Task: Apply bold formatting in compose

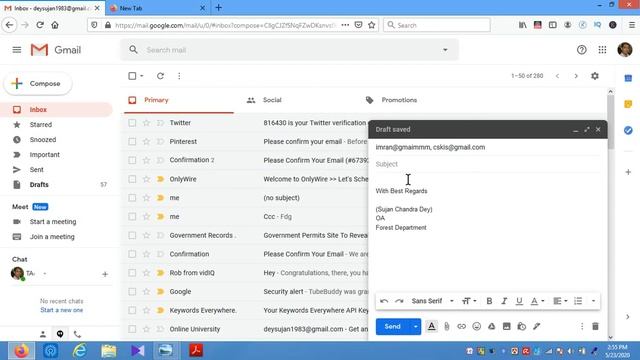Action: click(489, 301)
